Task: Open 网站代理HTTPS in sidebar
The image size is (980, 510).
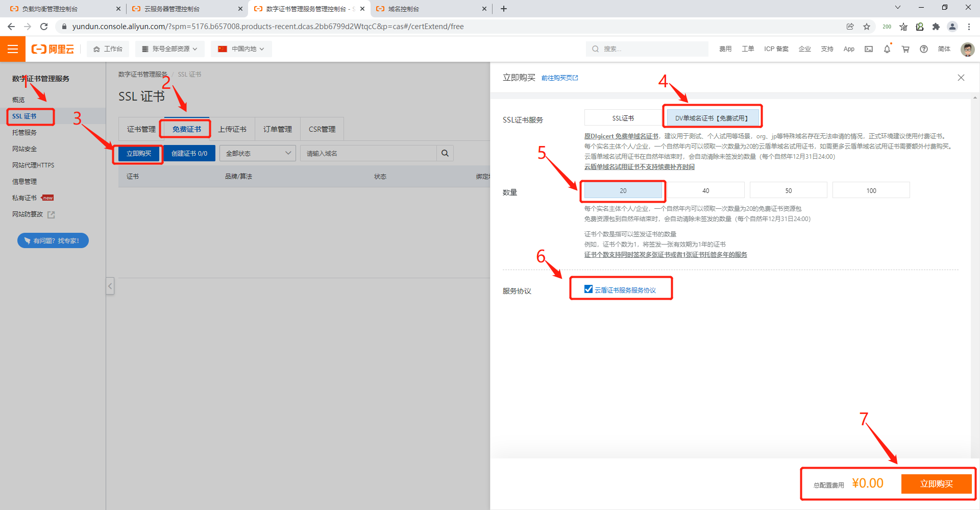Action: [x=33, y=165]
